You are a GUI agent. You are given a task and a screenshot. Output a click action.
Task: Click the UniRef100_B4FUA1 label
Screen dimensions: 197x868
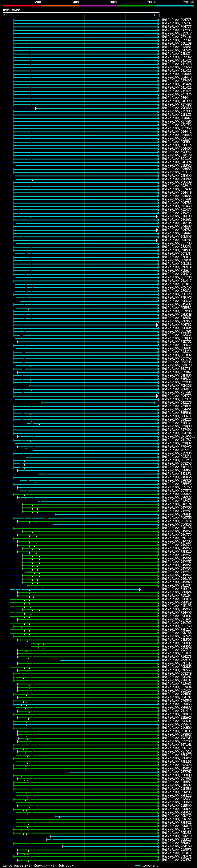tap(176, 413)
